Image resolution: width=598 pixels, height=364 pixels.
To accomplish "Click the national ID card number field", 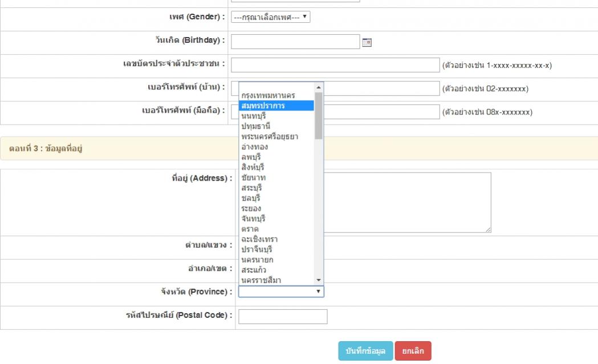I will [x=335, y=65].
